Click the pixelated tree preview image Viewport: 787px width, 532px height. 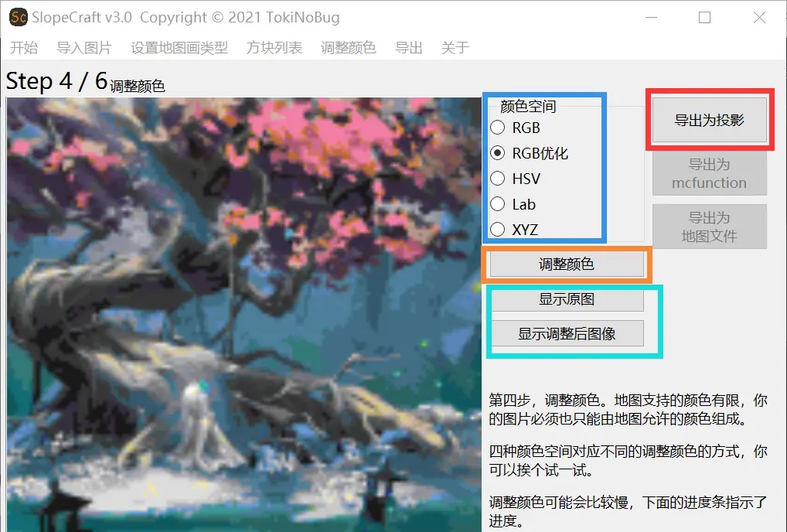244,314
